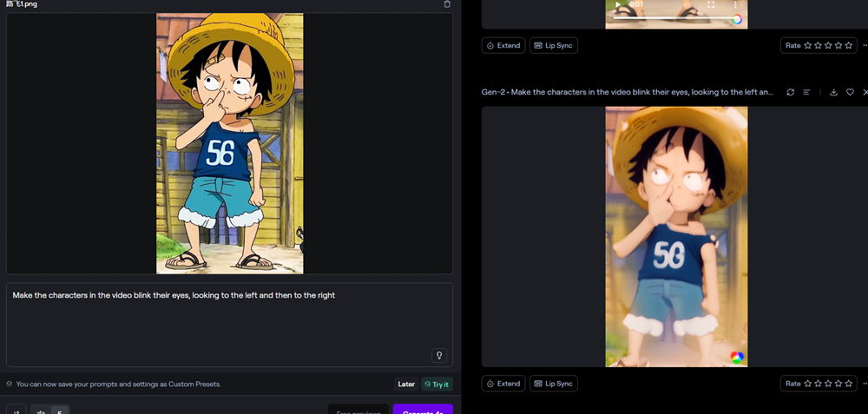Rate the lower video one star
Screen dimensions: 868x414
(x=807, y=384)
